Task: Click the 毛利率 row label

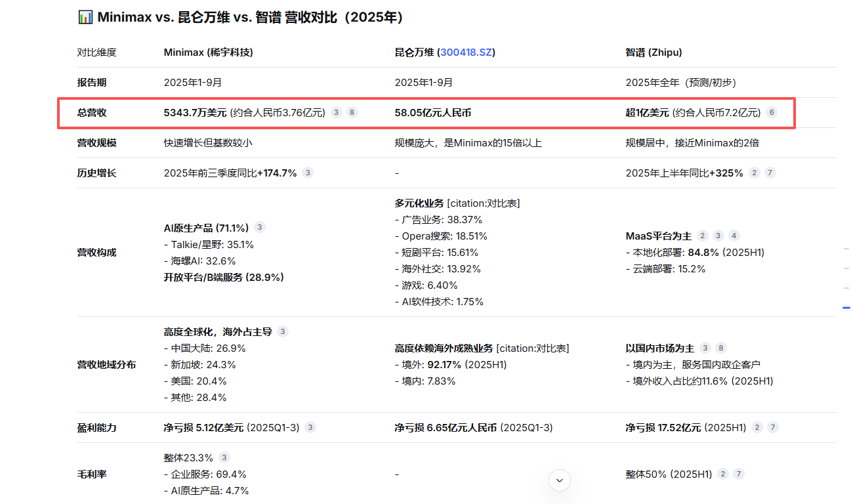Action: 92,474
